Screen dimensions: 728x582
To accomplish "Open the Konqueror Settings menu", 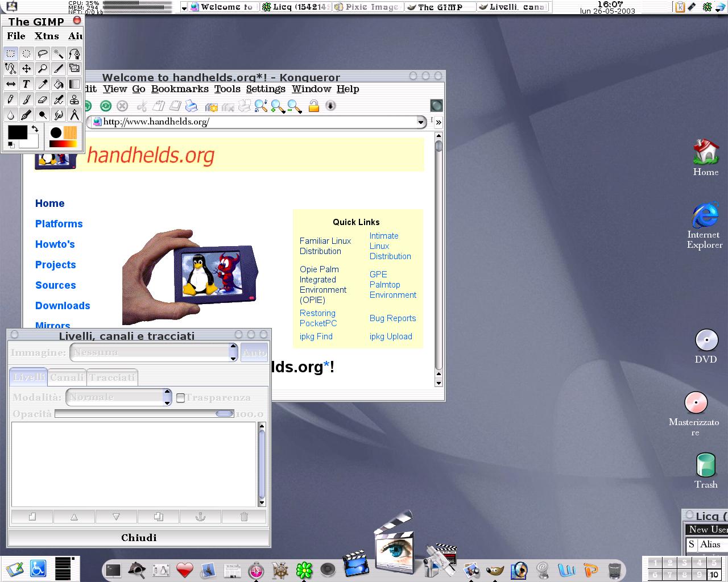I will coord(266,89).
